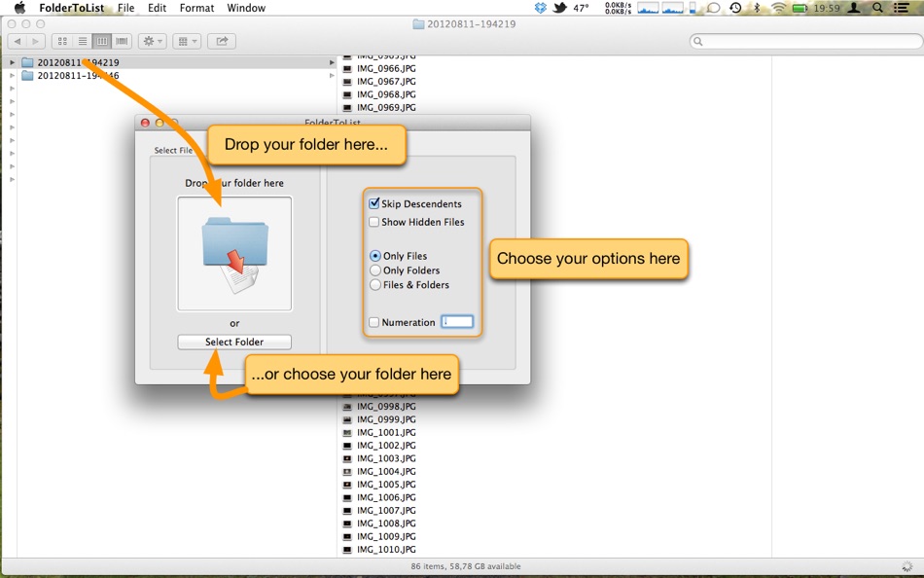Toggle the Skip Descendents checkbox

373,203
